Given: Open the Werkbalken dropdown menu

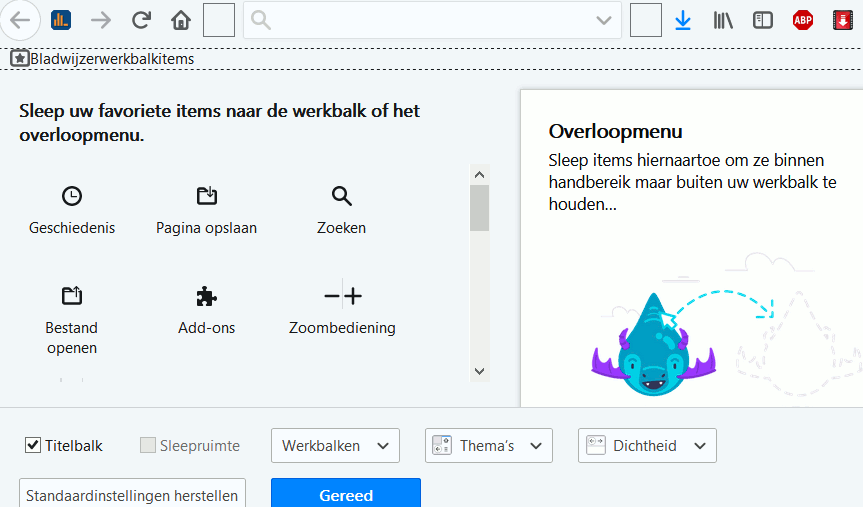Looking at the screenshot, I should coord(335,445).
